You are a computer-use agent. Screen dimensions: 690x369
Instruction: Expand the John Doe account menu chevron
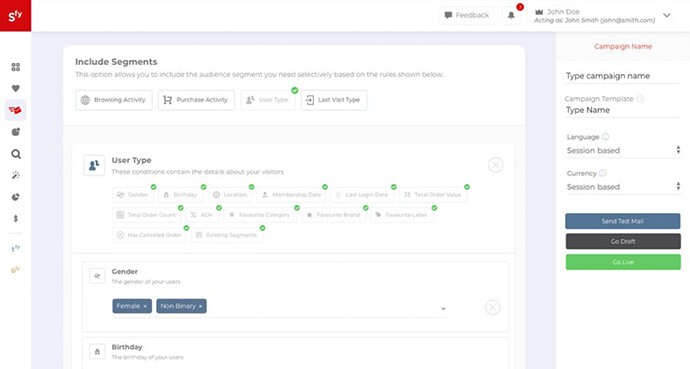click(667, 15)
